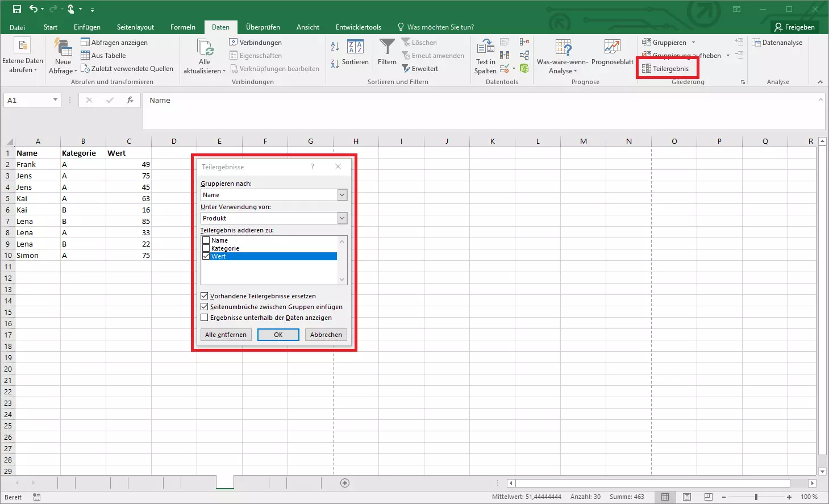Image resolution: width=829 pixels, height=504 pixels.
Task: Open Verbindungen
Action: tap(256, 42)
